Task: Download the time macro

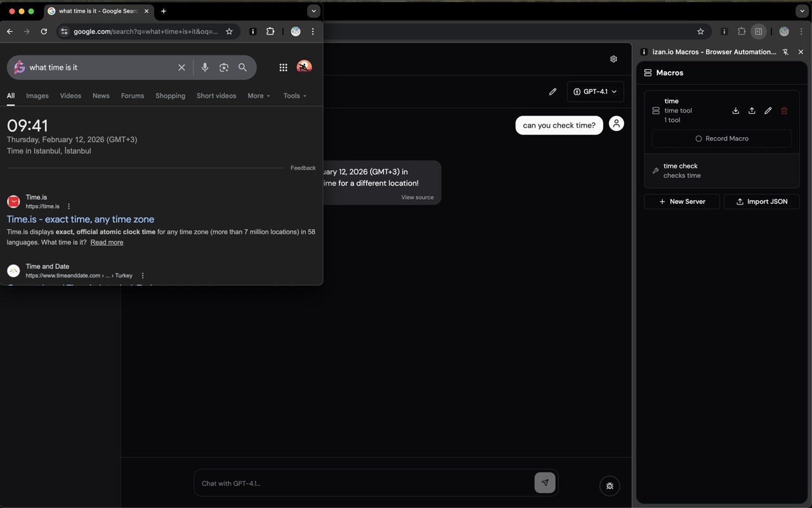Action: click(736, 110)
